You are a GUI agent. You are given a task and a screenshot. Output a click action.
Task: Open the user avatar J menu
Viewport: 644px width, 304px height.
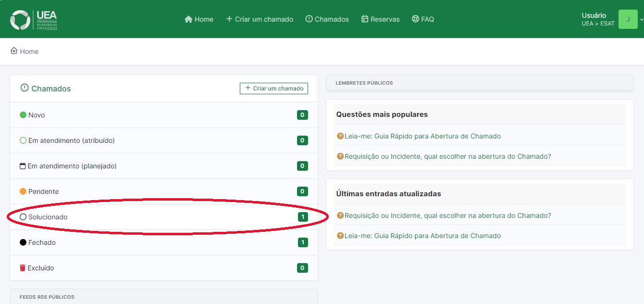(628, 19)
